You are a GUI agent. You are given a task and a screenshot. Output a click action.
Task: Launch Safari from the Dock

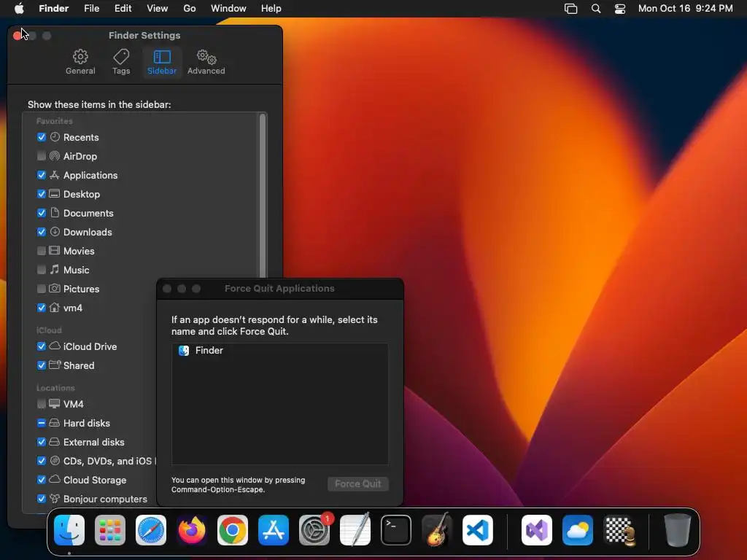point(151,530)
